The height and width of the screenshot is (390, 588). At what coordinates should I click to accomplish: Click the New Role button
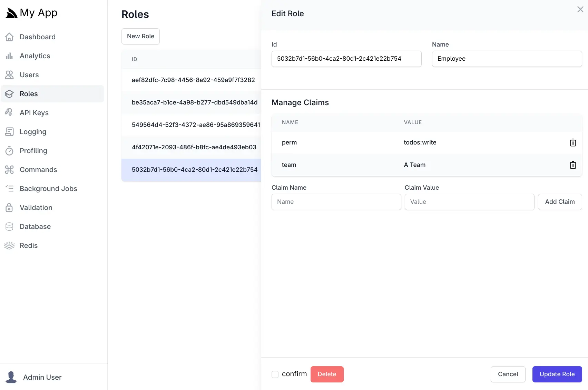coord(140,36)
